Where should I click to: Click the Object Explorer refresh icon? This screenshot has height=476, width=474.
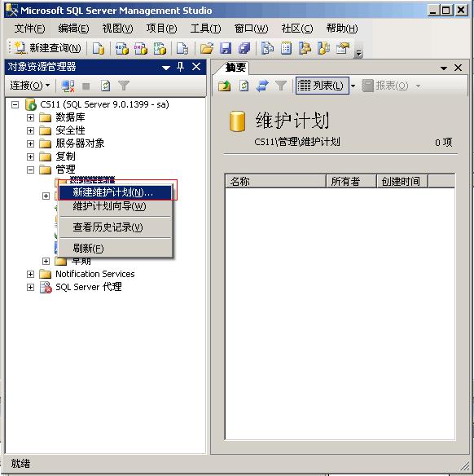(105, 86)
